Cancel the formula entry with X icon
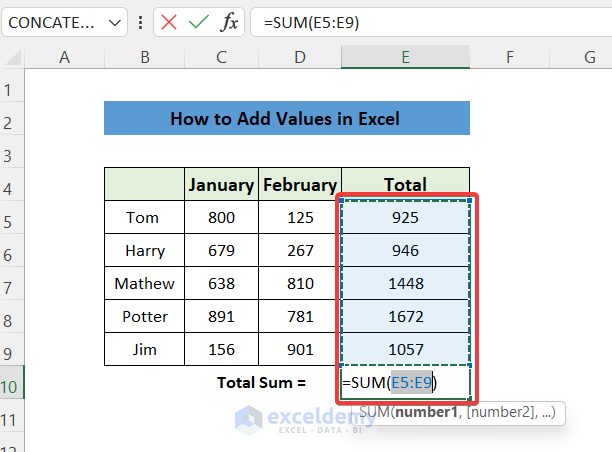 coord(168,21)
